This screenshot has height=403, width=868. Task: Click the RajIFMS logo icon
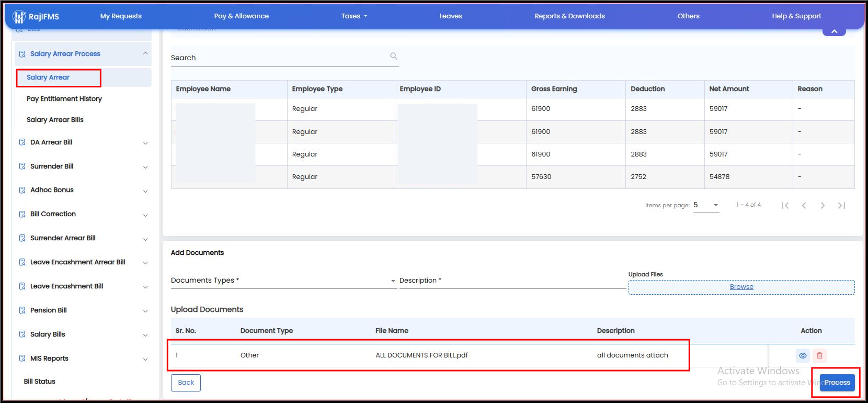coord(19,17)
